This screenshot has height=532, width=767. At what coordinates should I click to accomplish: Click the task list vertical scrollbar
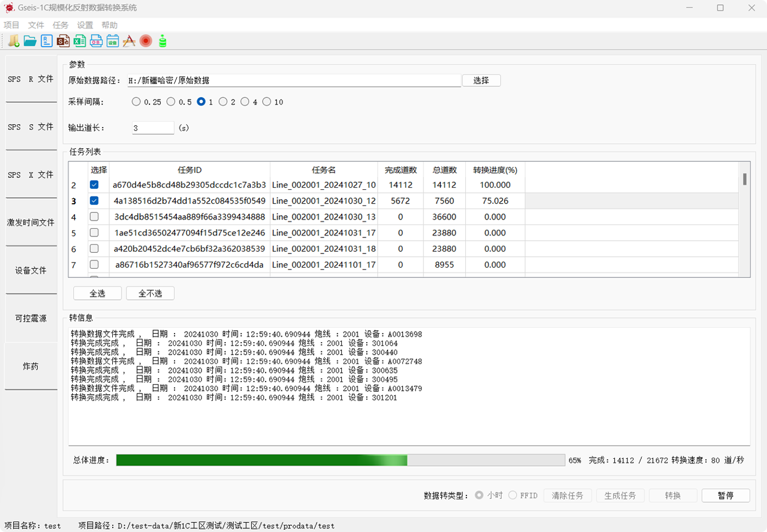(x=744, y=217)
